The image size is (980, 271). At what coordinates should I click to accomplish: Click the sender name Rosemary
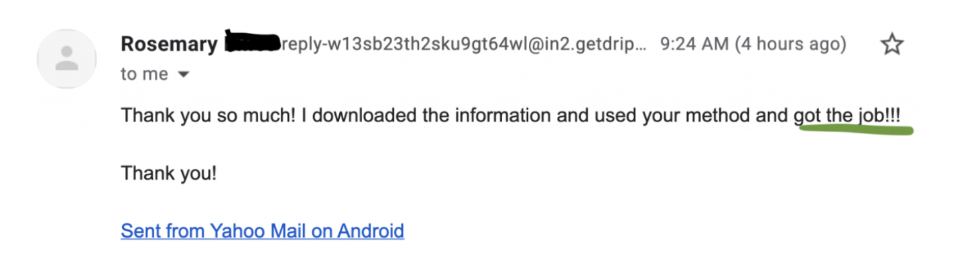[x=169, y=45]
